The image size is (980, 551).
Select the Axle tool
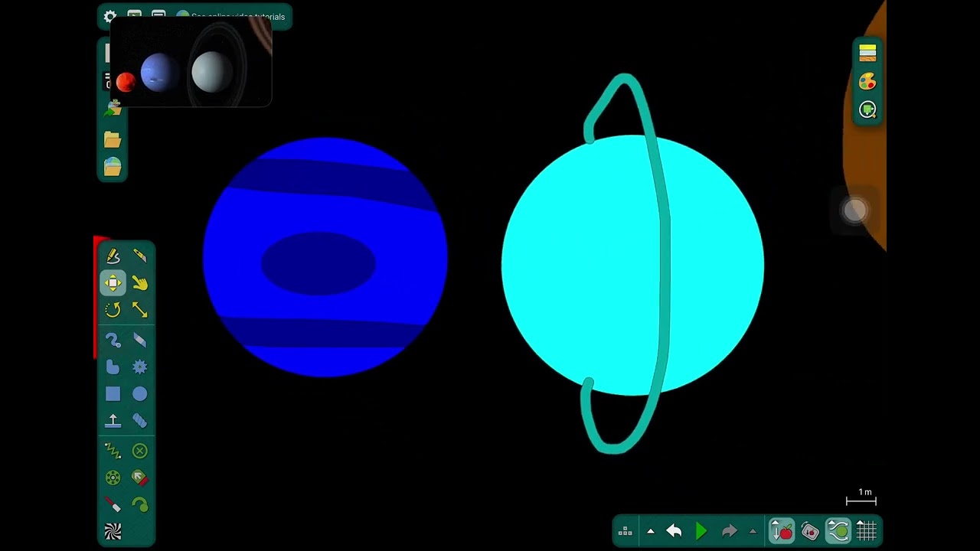click(x=113, y=478)
